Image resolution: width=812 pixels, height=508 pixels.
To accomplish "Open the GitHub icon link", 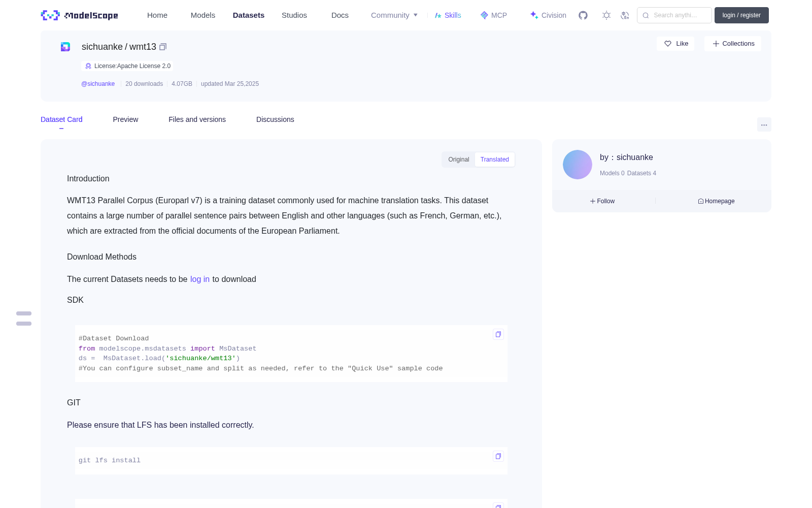I will (583, 15).
